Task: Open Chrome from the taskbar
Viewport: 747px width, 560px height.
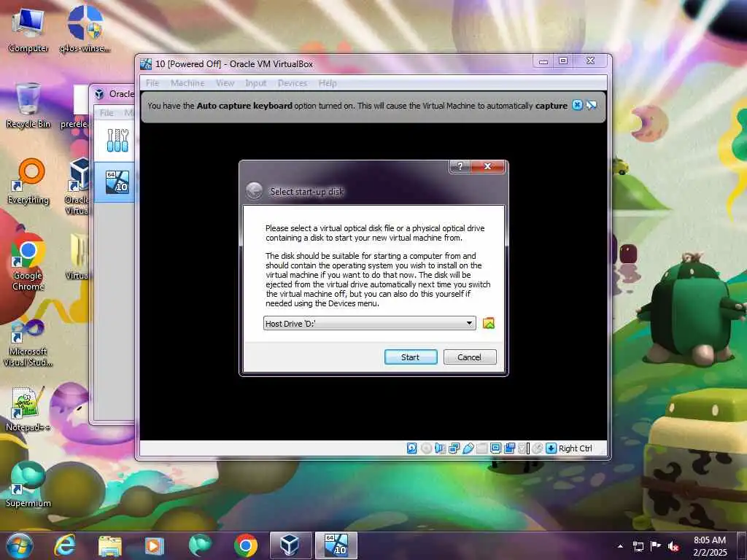Action: (x=246, y=545)
